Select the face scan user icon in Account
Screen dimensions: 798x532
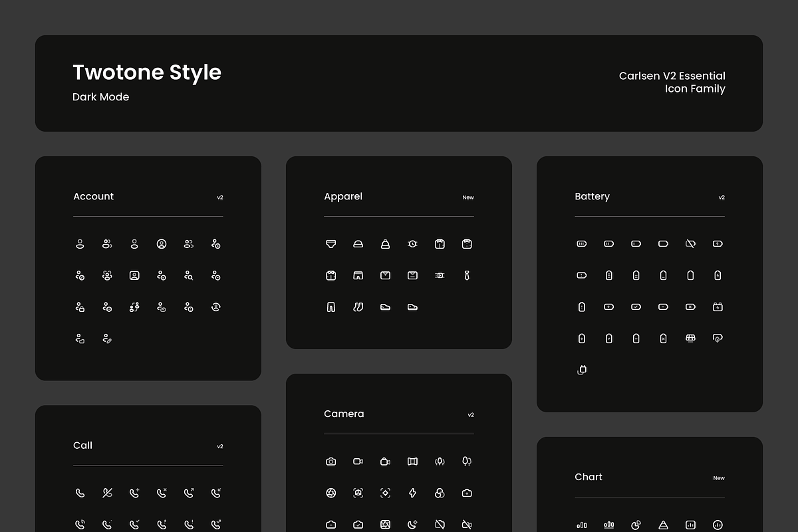click(107, 275)
